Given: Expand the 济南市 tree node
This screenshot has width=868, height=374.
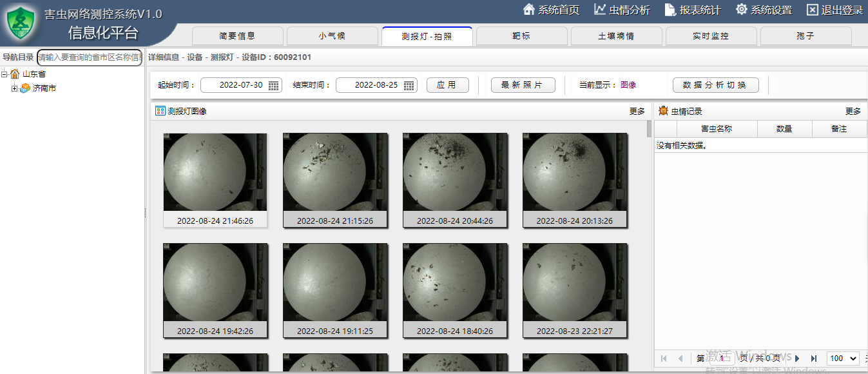Looking at the screenshot, I should (x=14, y=88).
